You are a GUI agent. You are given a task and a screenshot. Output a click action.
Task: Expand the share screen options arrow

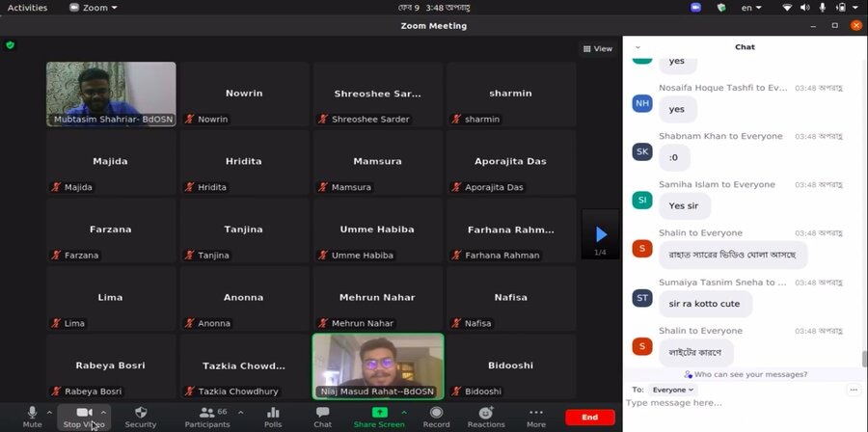pos(404,412)
